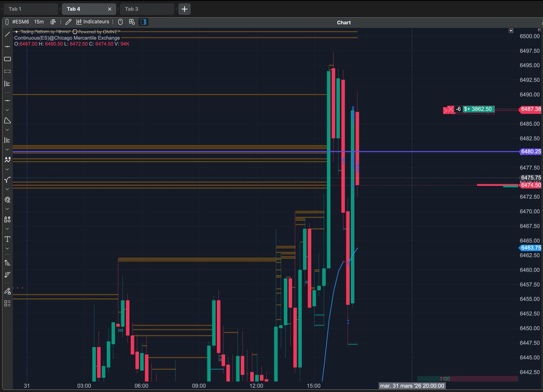Select the dashed rectangle selection tool
Image resolution: width=543 pixels, height=392 pixels.
[x=7, y=71]
